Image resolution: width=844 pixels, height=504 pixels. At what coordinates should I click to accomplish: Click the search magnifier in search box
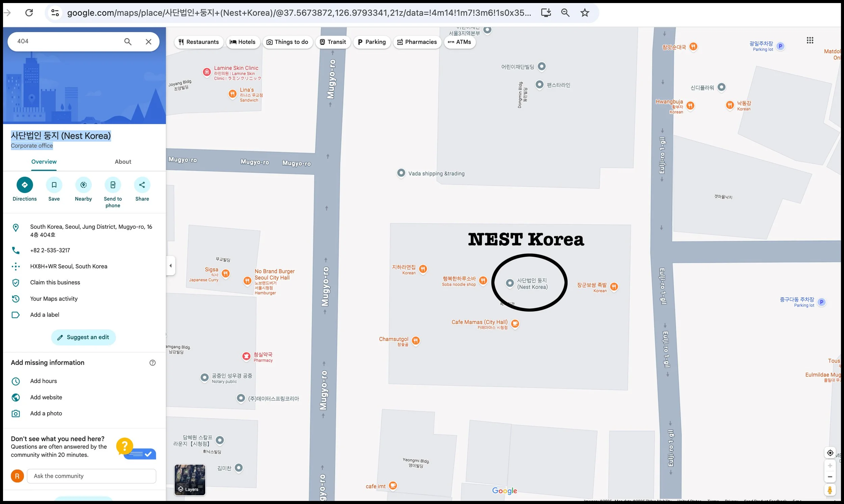coord(128,42)
